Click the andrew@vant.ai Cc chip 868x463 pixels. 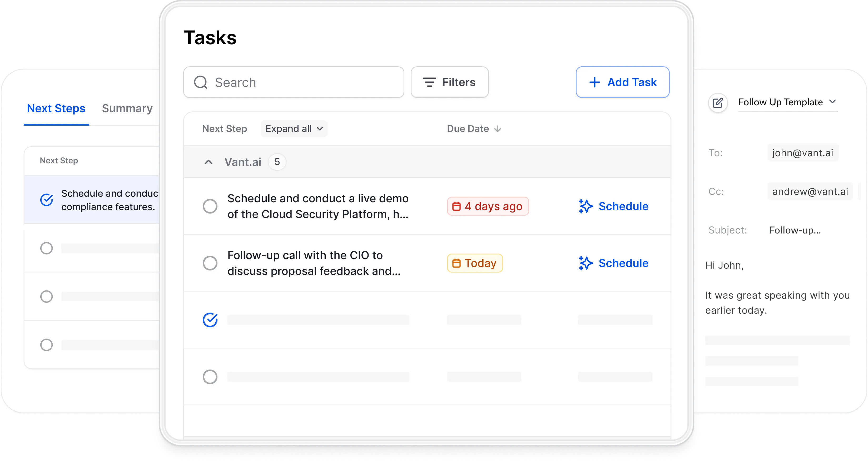point(810,191)
